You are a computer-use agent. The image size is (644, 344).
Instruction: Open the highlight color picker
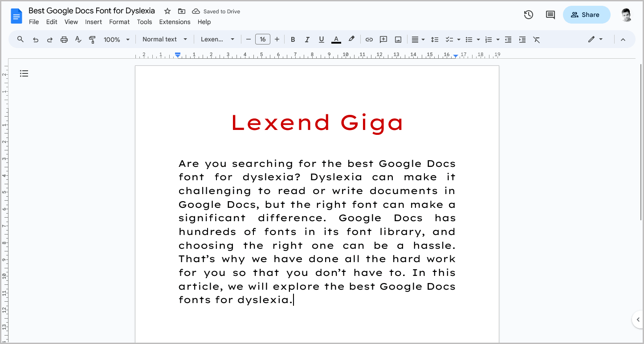pos(351,39)
